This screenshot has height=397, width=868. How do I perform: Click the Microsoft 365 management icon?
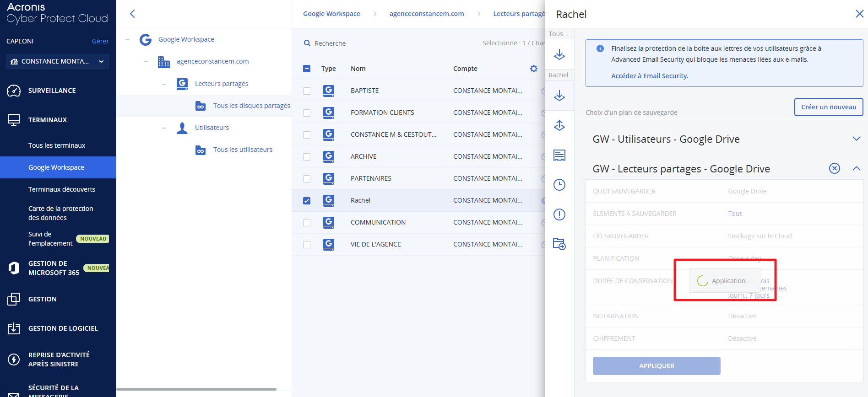point(14,268)
